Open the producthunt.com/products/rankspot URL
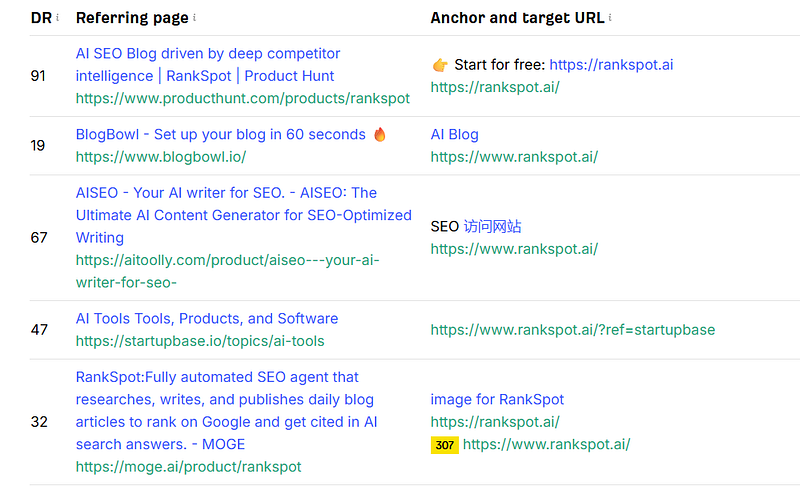 click(243, 98)
